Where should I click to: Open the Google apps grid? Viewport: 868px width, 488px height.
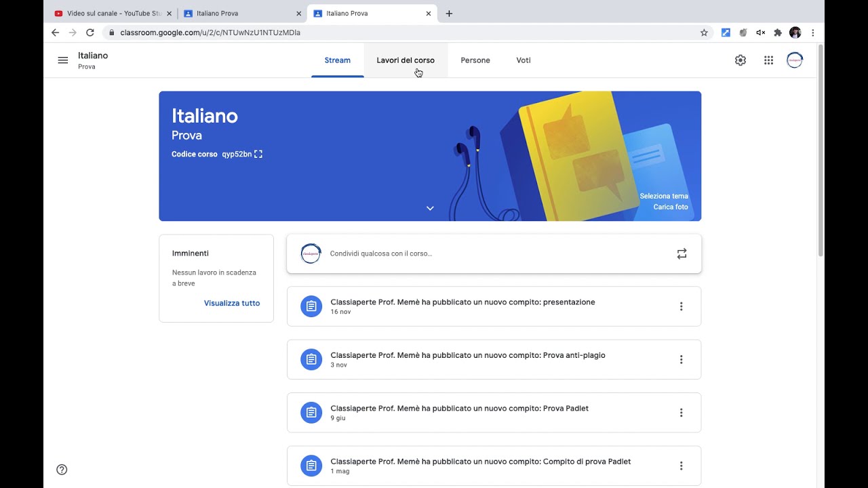(x=768, y=60)
